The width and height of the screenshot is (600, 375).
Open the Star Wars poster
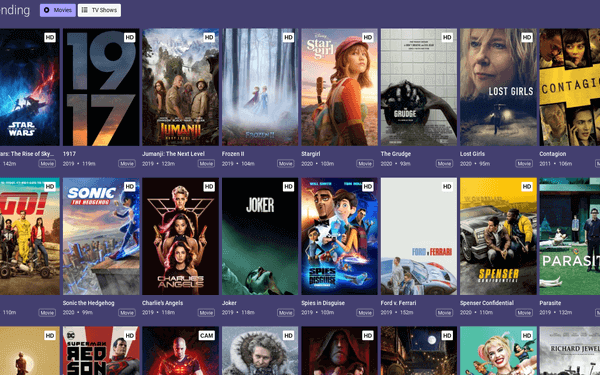coord(30,87)
